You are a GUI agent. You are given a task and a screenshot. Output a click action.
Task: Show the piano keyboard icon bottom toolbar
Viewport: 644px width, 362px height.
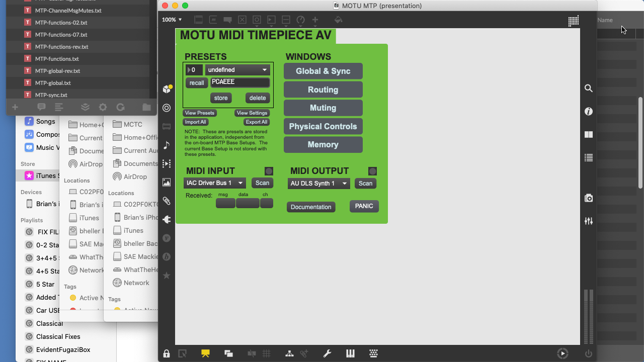[x=350, y=353]
